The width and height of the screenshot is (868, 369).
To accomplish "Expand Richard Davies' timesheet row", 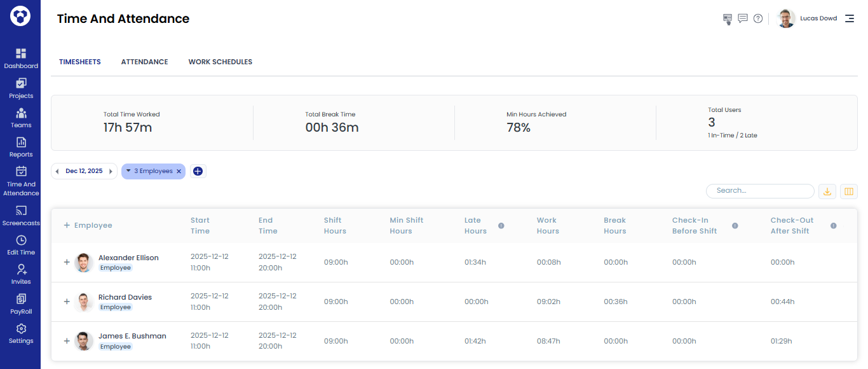I will 67,302.
